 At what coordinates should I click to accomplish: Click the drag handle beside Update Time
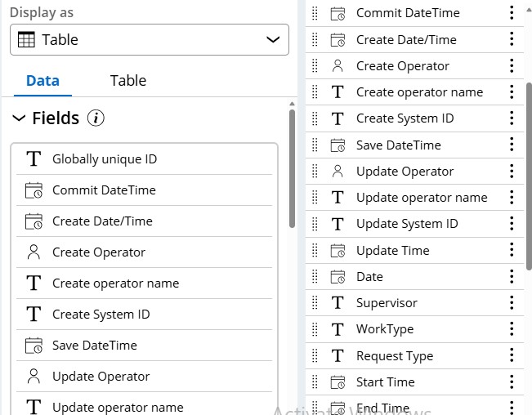pos(315,251)
